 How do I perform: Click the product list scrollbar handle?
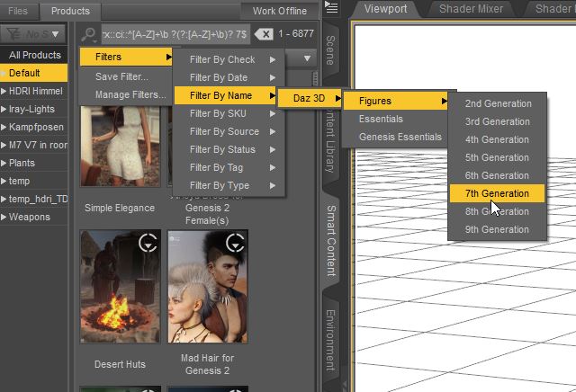coord(315,78)
